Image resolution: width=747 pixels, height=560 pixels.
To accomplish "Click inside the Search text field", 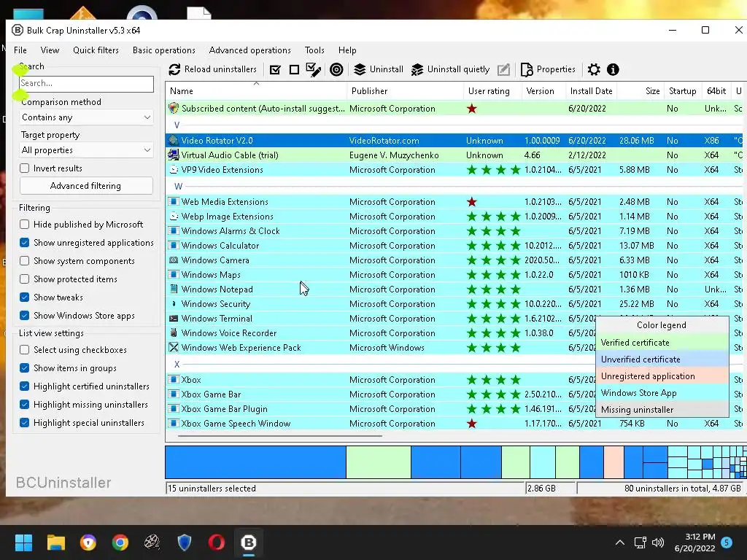I will click(x=86, y=83).
